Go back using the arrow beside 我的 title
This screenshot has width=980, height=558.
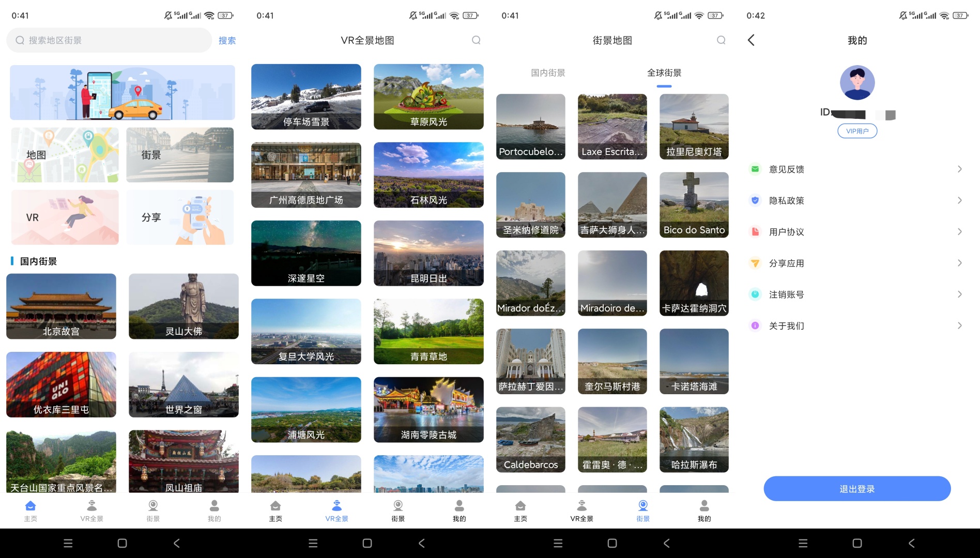tap(752, 40)
